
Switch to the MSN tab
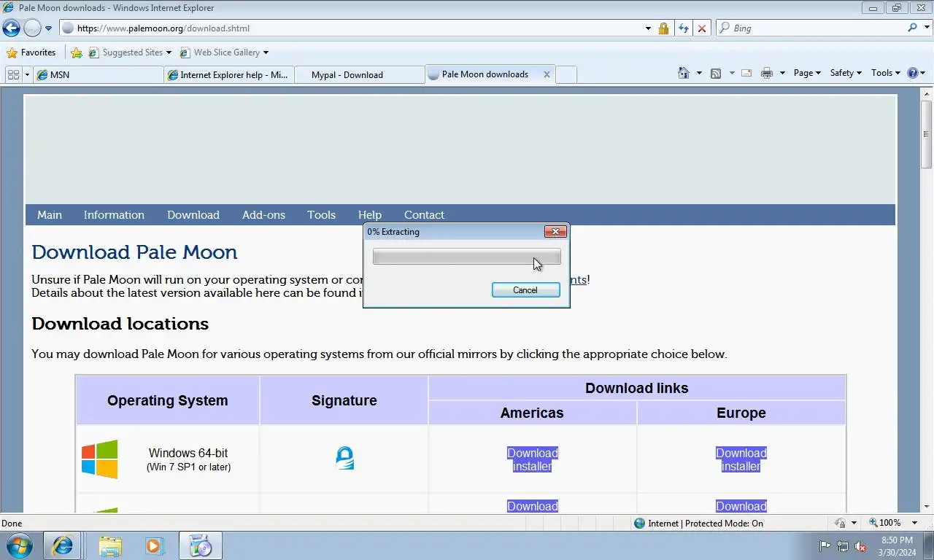click(x=99, y=74)
